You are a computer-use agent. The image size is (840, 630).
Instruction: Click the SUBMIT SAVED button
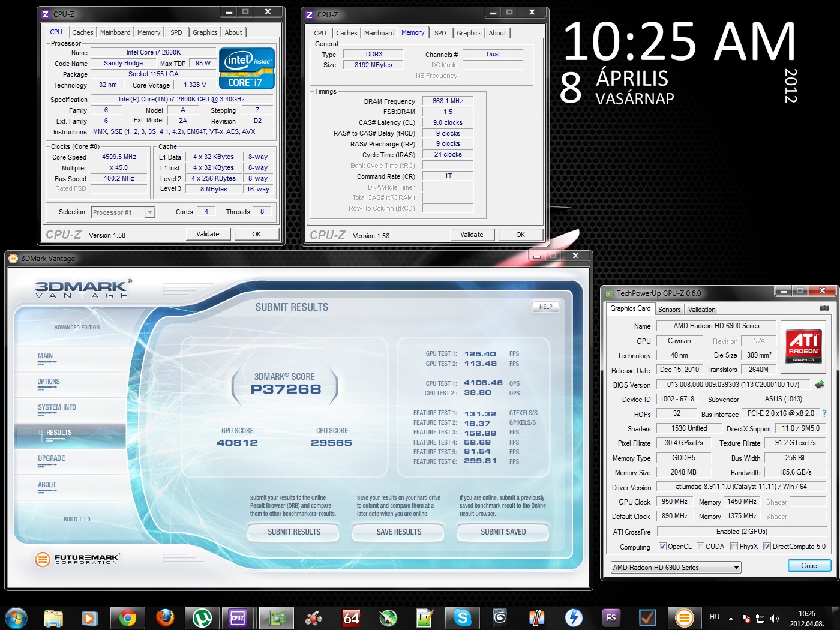pos(503,532)
